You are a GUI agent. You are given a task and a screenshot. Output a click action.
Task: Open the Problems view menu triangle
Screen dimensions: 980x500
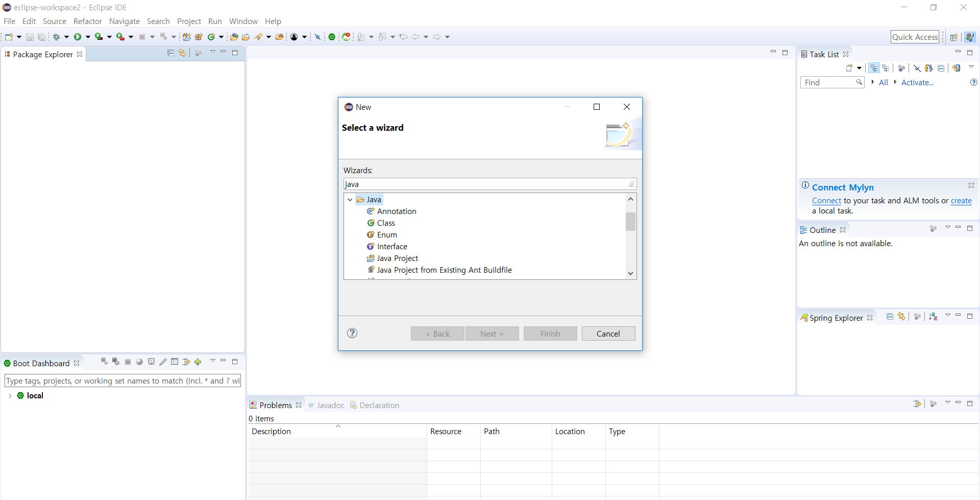pos(948,403)
